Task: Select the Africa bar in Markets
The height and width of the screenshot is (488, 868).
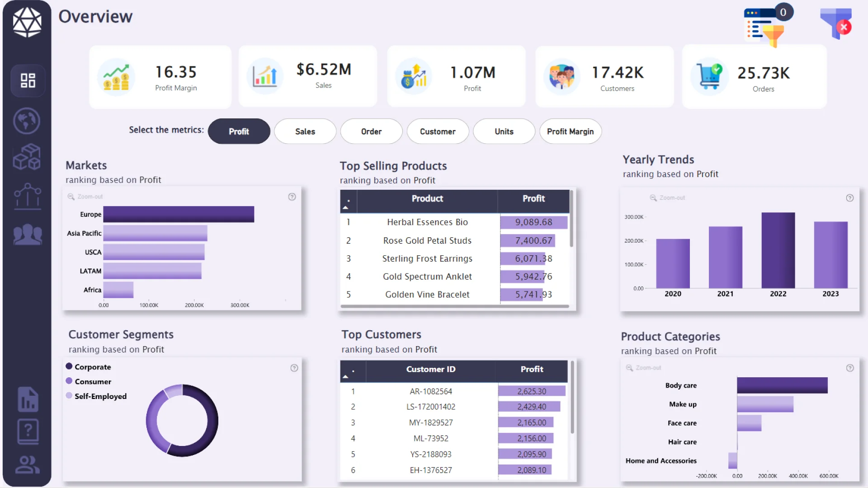Action: (118, 290)
